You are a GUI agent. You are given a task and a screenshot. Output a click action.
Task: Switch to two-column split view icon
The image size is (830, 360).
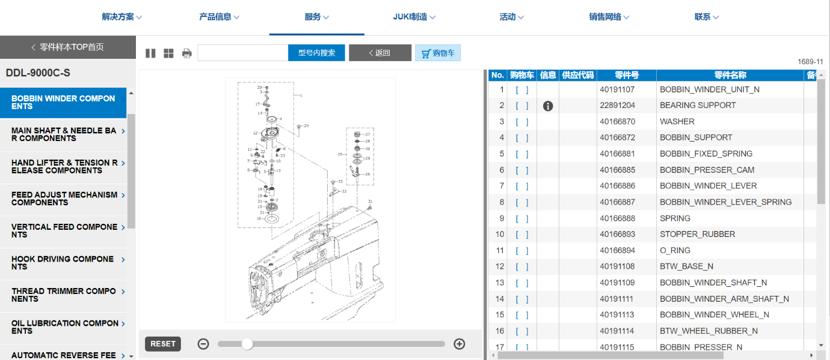tap(150, 53)
